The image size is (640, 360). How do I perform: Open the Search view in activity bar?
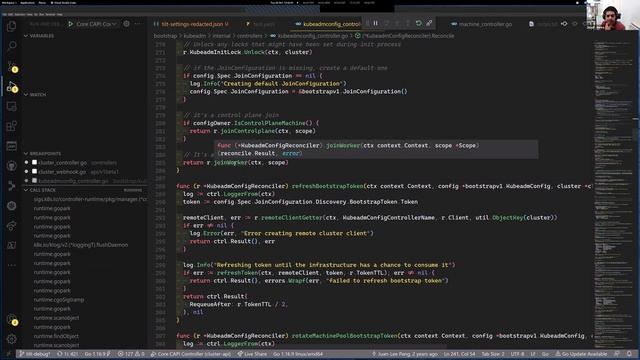[x=12, y=45]
